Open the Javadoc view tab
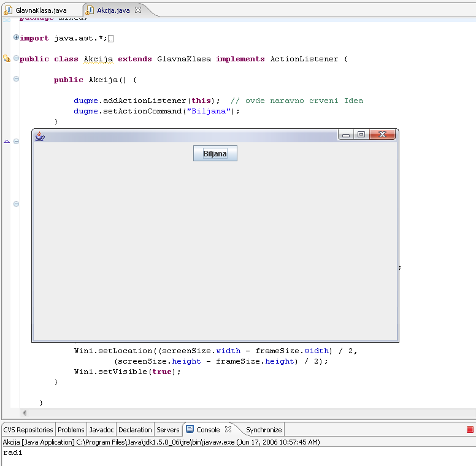476x466 pixels. tap(101, 430)
